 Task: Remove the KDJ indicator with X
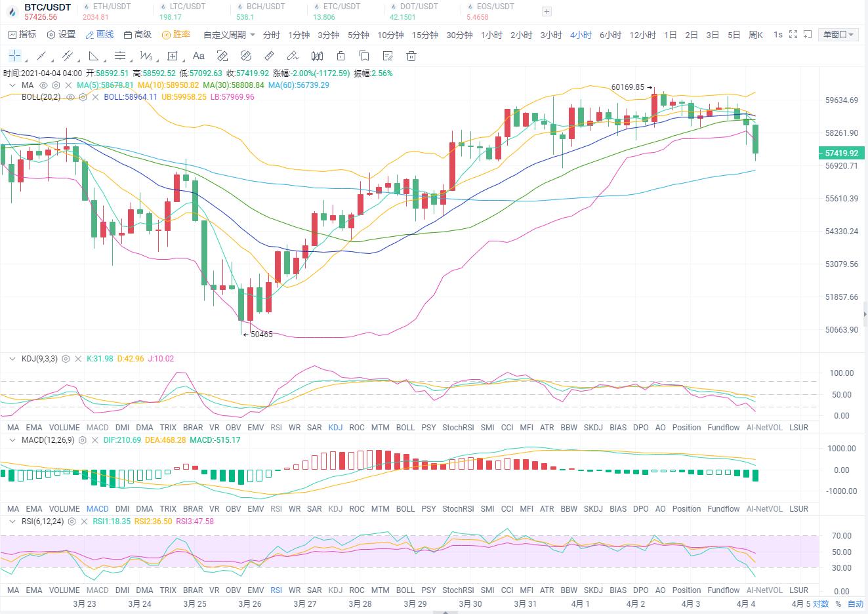tap(78, 359)
